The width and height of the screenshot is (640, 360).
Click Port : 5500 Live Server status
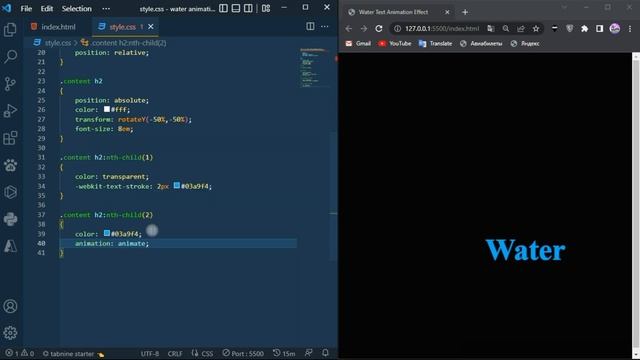pyautogui.click(x=243, y=353)
